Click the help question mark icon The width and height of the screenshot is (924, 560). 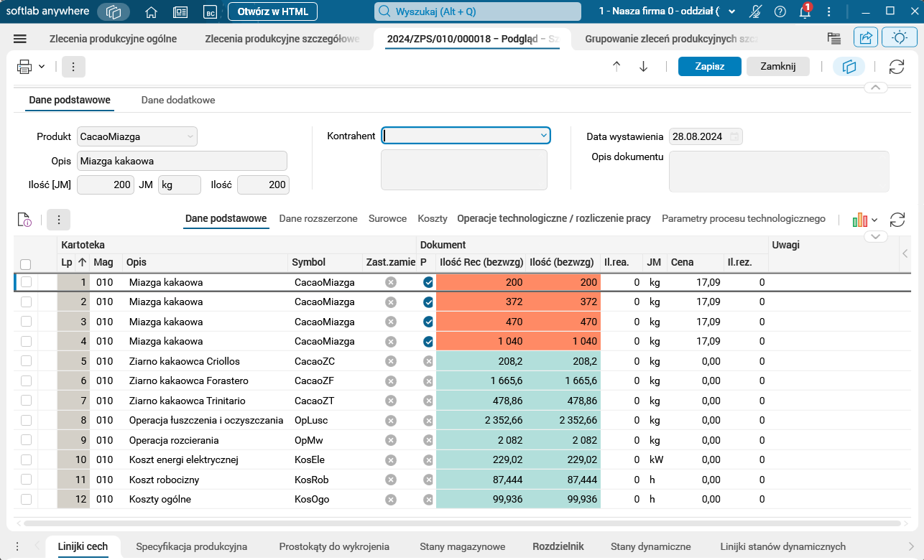780,12
